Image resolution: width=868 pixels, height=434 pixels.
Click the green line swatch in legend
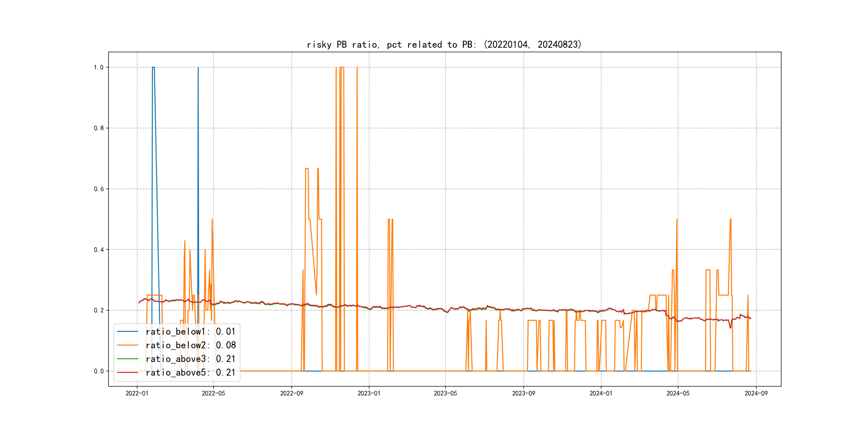(128, 359)
